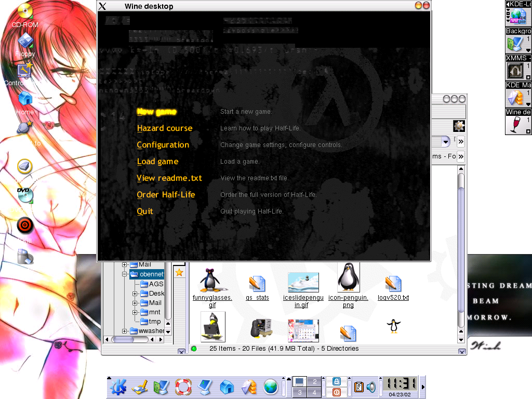Click the green status indicator light

pos(194,349)
